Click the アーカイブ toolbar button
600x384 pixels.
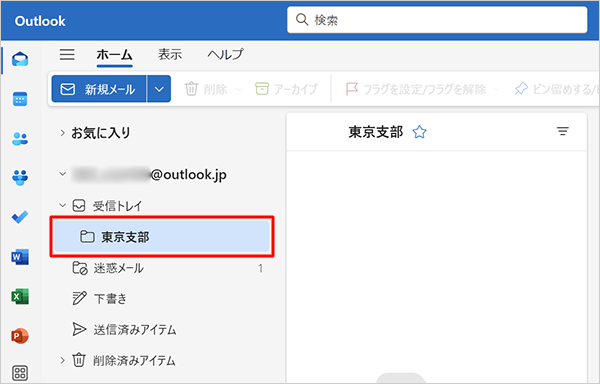[x=286, y=89]
